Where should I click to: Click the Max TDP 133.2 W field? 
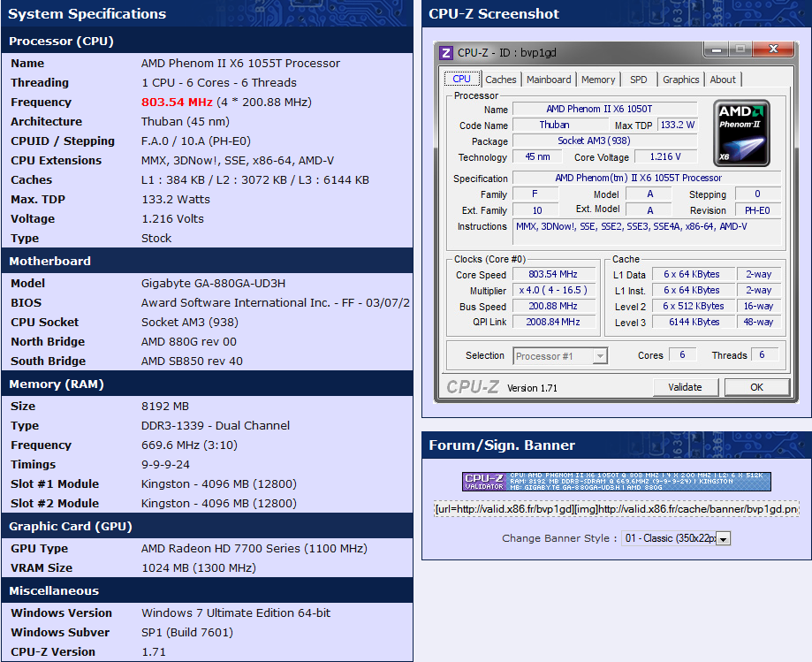pos(678,125)
